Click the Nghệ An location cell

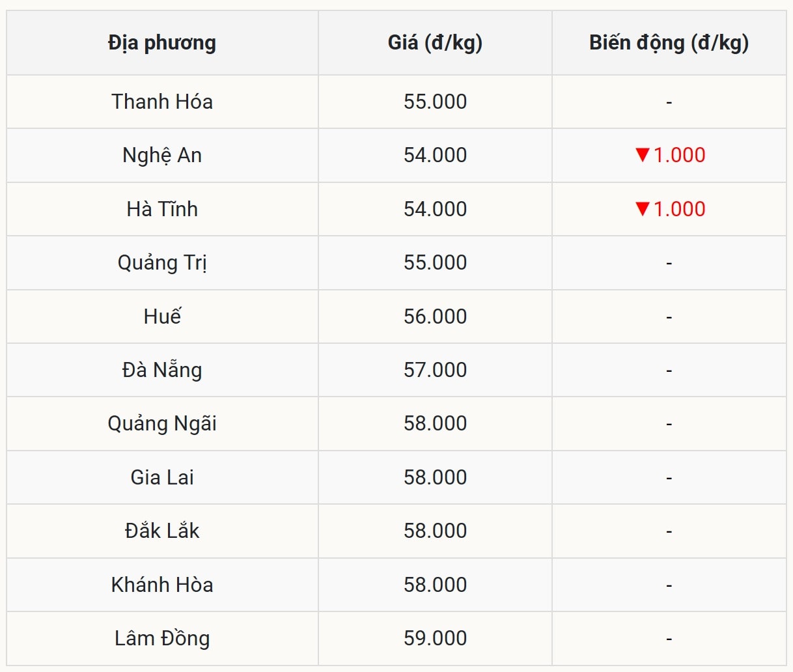162,156
